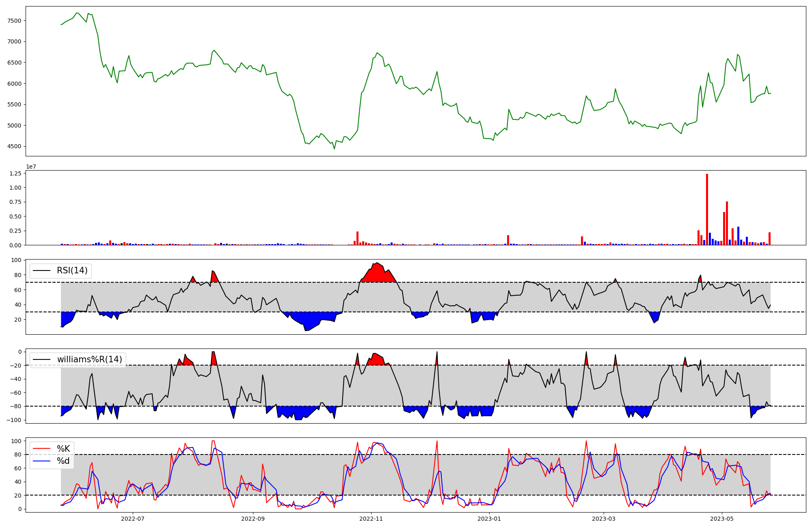Click the 4500 price axis tick label
Image resolution: width=812 pixels, height=528 pixels.
pos(15,147)
